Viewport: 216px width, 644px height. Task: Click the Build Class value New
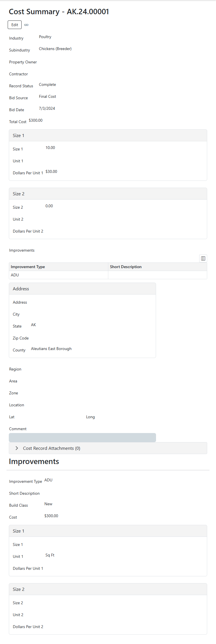pos(48,504)
